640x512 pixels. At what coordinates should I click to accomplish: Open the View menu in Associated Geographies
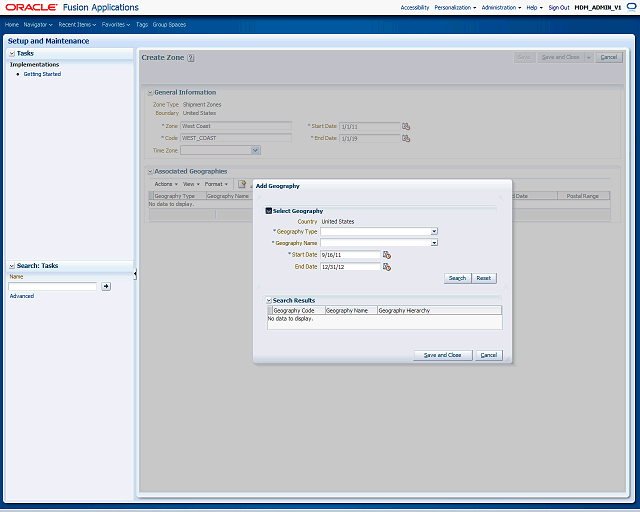point(191,185)
